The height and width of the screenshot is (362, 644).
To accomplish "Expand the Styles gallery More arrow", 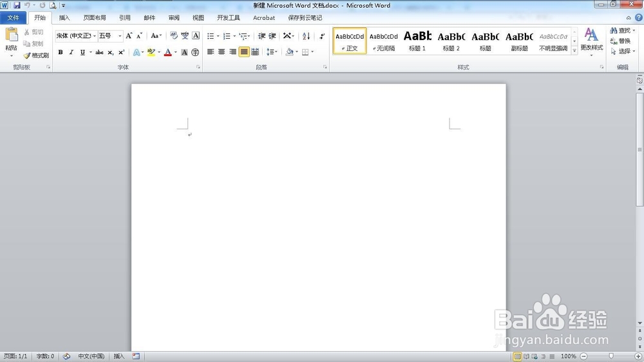I will (574, 50).
